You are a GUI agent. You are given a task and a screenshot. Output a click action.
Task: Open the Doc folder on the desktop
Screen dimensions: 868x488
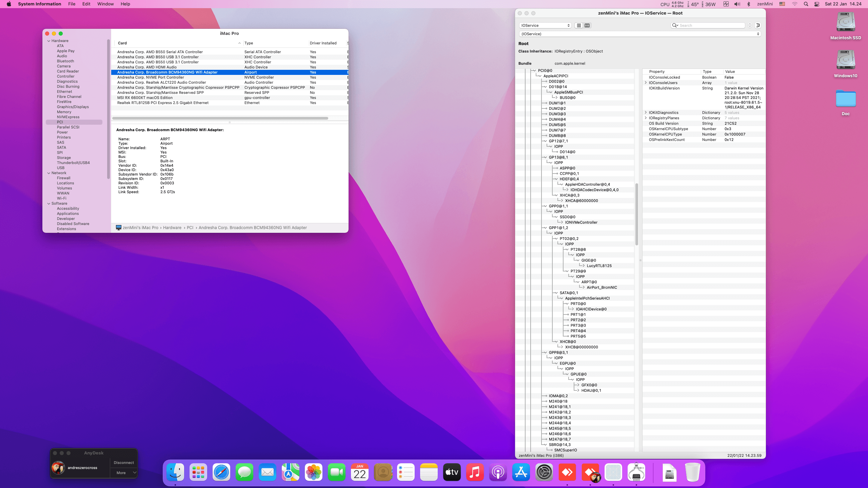click(x=846, y=99)
